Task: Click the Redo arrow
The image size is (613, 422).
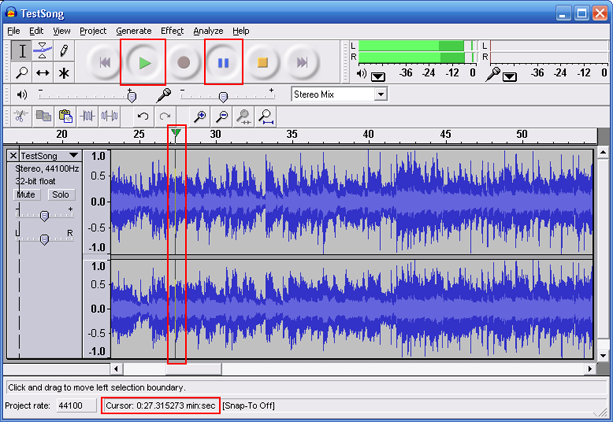Action: click(x=165, y=116)
